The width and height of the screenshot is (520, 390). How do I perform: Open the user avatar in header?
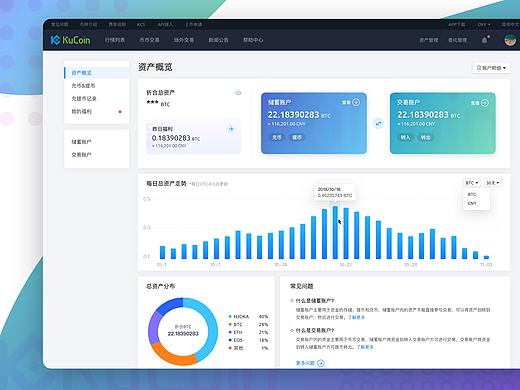click(510, 40)
